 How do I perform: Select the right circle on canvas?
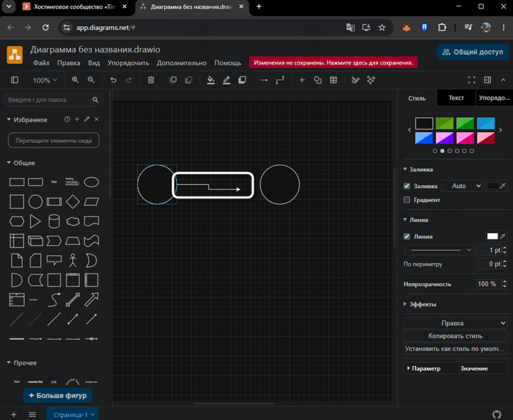pos(280,184)
